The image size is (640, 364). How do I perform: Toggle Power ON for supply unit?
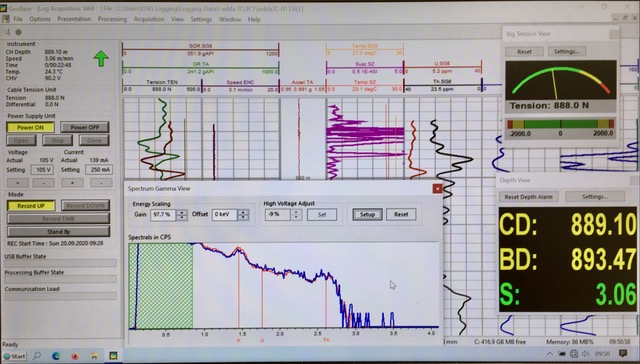click(x=30, y=127)
